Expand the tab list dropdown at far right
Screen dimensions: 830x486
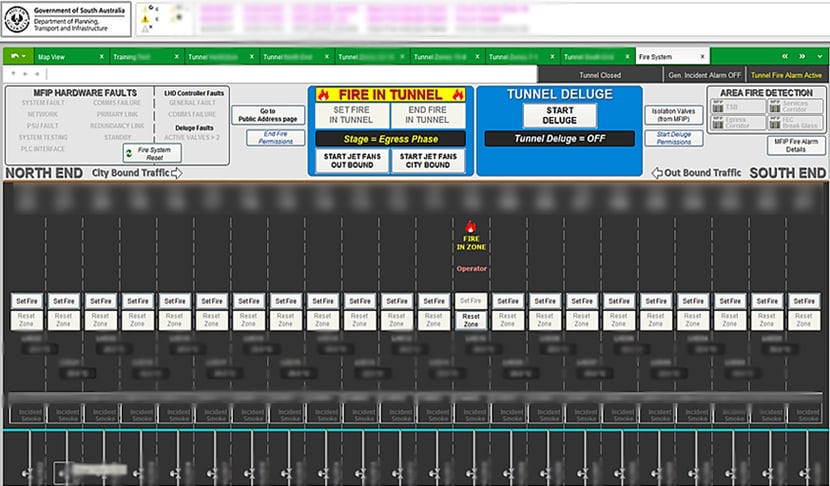pos(819,57)
